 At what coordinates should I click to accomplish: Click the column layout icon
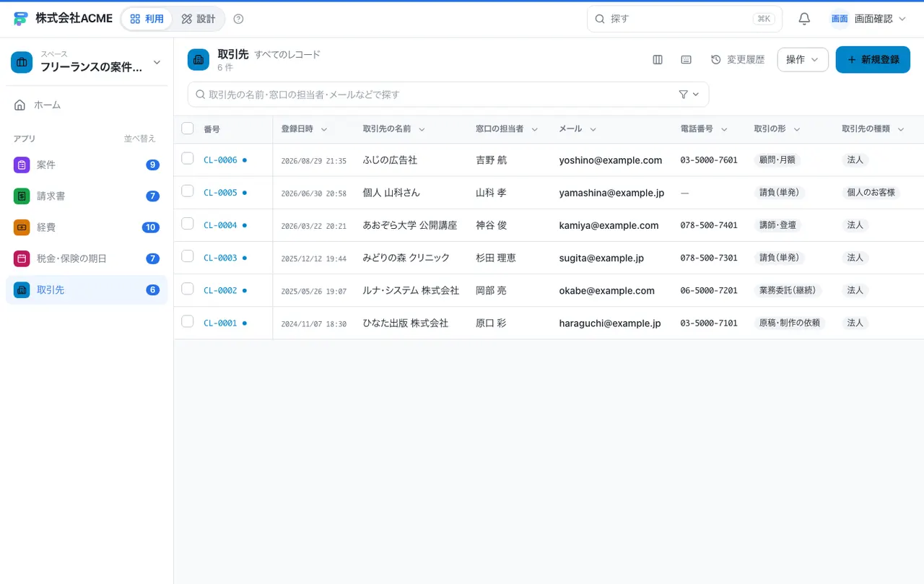tap(658, 60)
